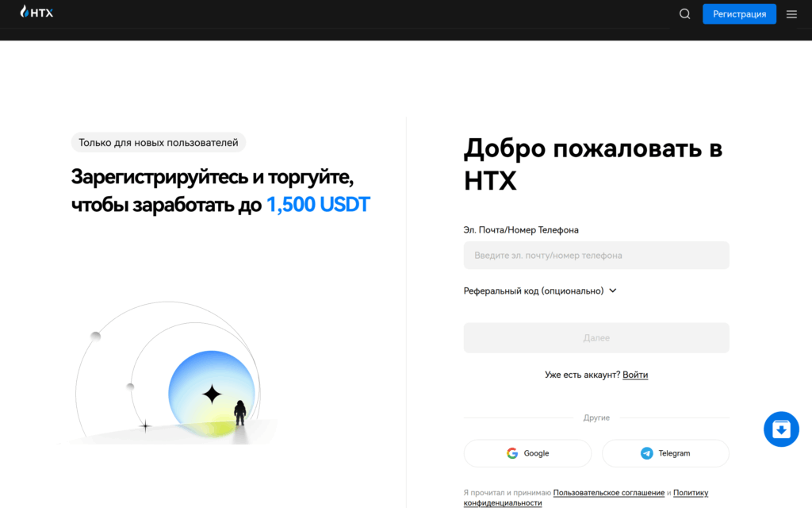
Task: Click the astronaut planet illustration
Action: [x=168, y=373]
